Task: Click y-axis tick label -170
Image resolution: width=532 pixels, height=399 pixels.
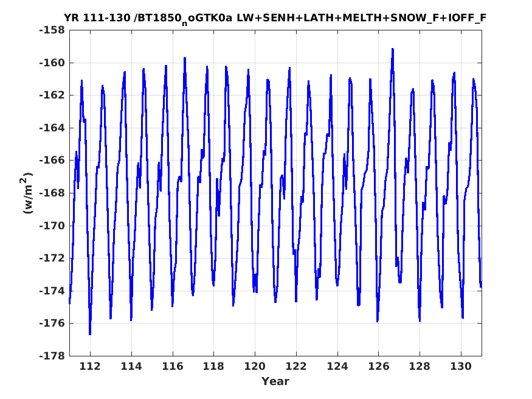Action: tap(52, 226)
